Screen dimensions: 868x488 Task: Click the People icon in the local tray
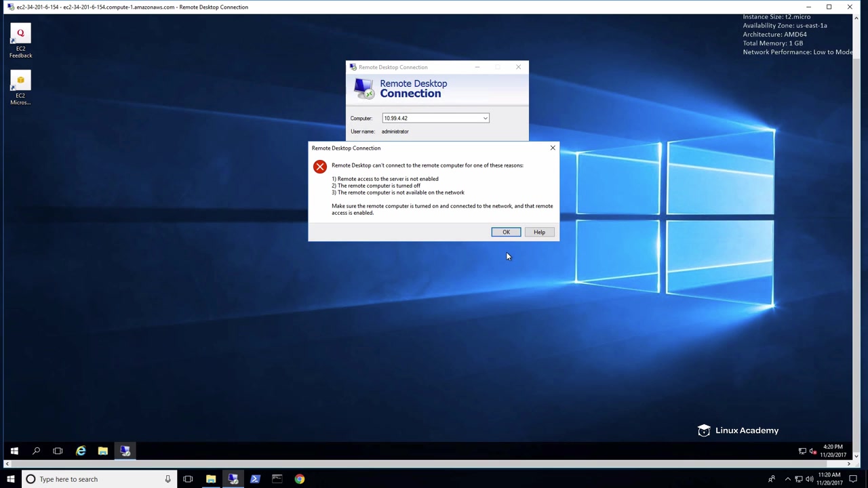tap(772, 479)
